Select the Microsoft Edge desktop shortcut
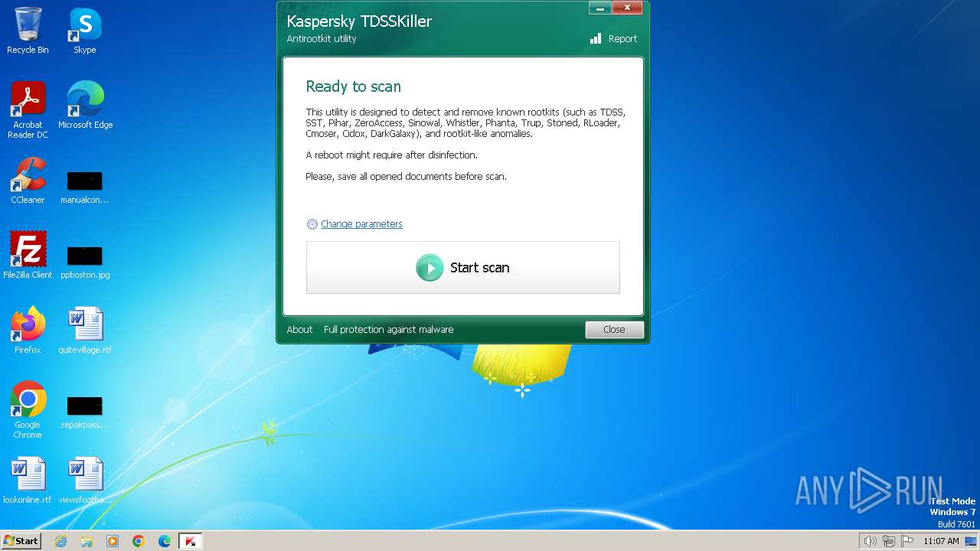 [x=85, y=105]
